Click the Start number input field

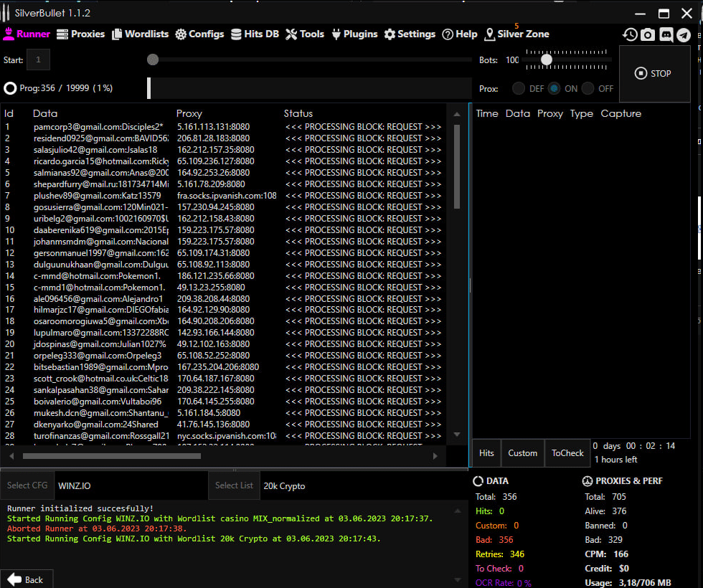(x=38, y=60)
